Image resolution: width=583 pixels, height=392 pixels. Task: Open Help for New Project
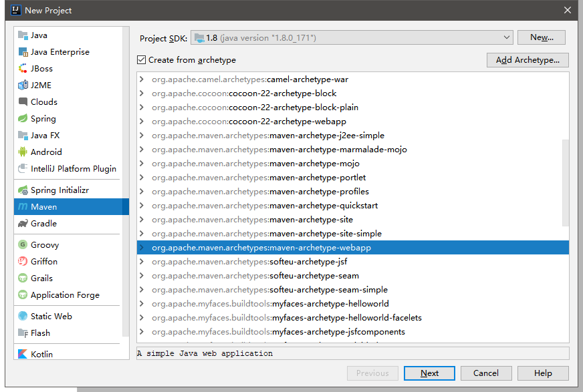click(543, 373)
